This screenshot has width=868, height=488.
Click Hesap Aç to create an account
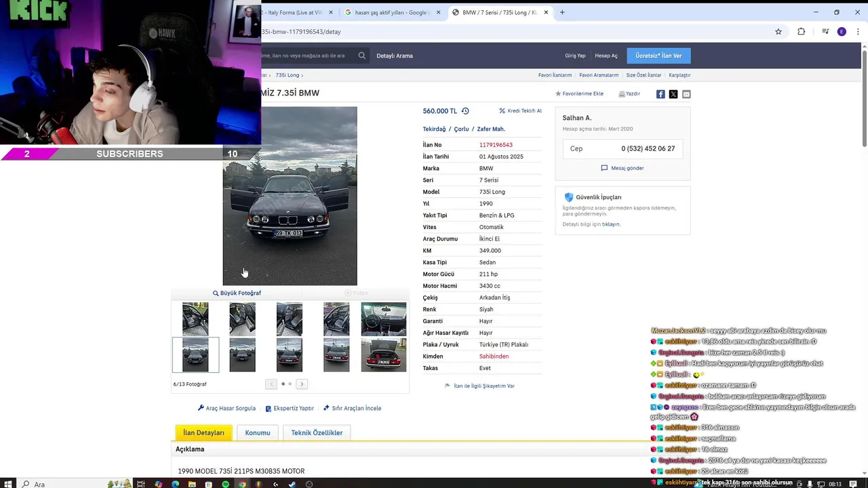pyautogui.click(x=606, y=56)
